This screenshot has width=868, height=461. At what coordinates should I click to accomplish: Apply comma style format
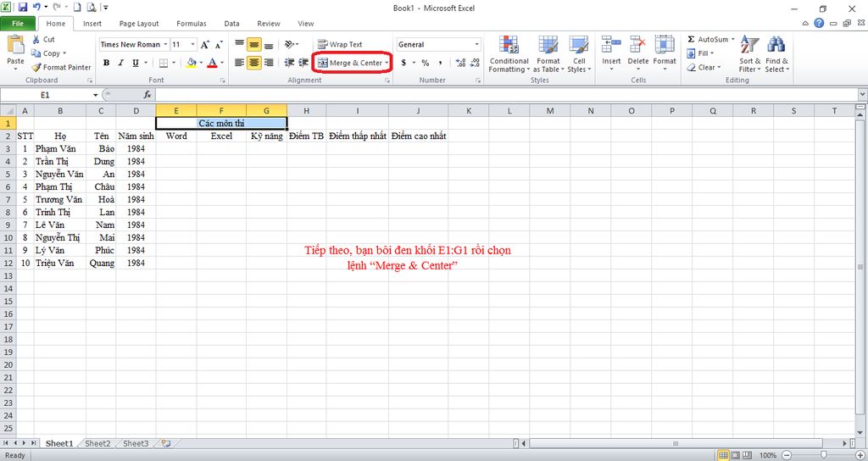[x=440, y=63]
